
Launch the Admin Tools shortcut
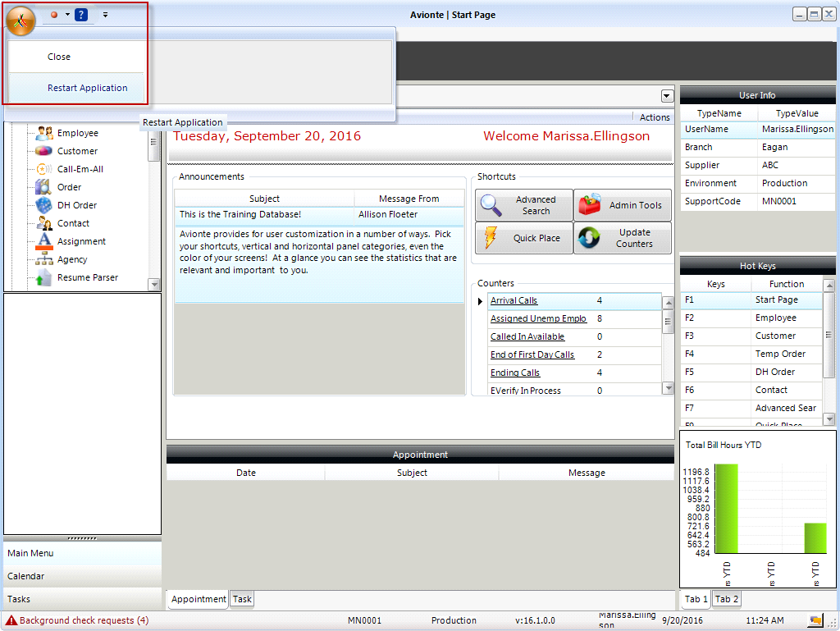point(622,205)
